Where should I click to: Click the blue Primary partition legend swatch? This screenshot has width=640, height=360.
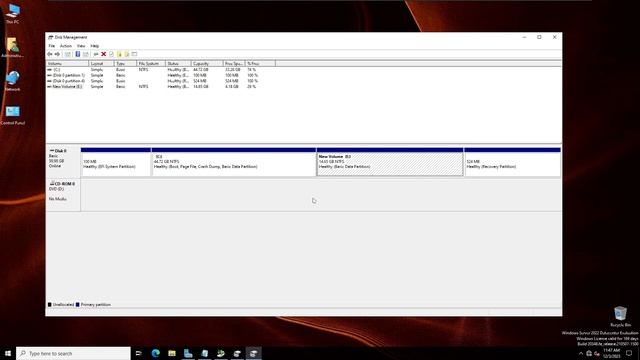[78, 305]
